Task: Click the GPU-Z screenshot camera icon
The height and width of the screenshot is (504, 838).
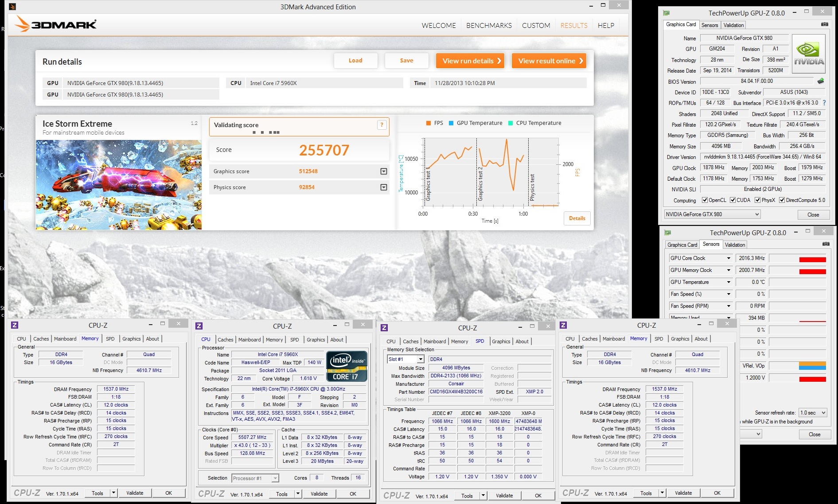Action: click(824, 24)
